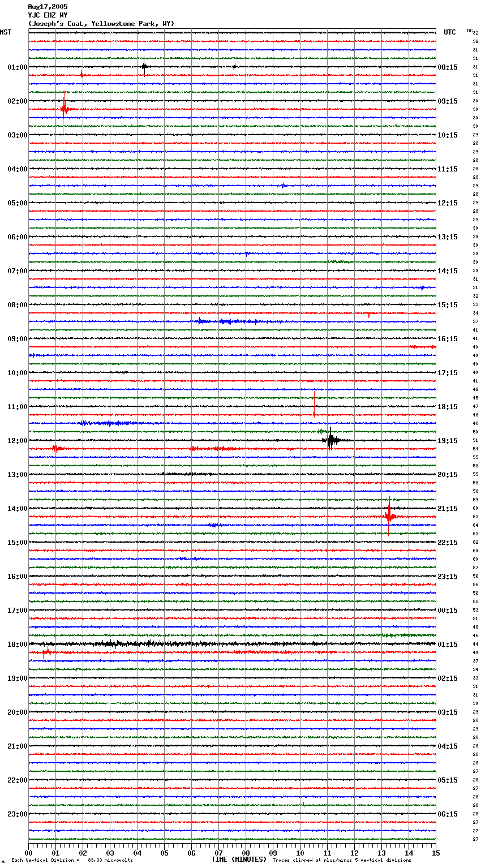Image resolution: width=481 pixels, height=868 pixels.
Task: Select the 02:00 MST time label
Action: pos(18,101)
